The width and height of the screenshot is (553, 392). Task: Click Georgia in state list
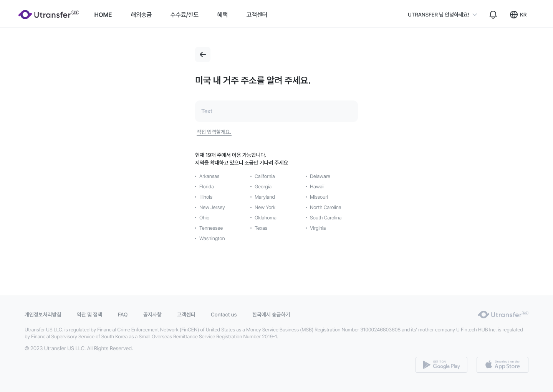tap(263, 187)
